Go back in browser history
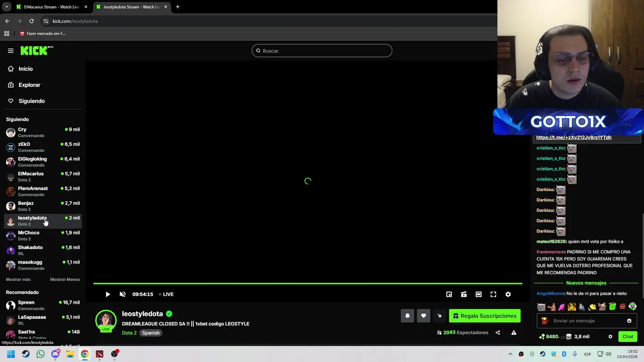Image resolution: width=644 pixels, height=362 pixels. coord(7,21)
